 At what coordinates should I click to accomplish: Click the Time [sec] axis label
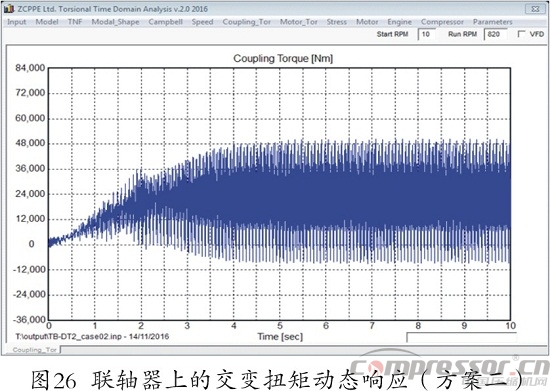click(280, 337)
